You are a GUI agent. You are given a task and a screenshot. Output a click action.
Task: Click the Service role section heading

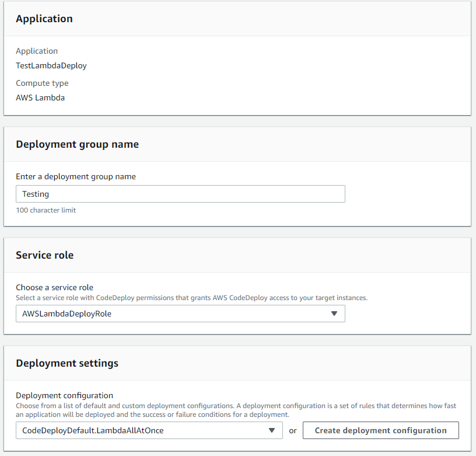click(44, 255)
